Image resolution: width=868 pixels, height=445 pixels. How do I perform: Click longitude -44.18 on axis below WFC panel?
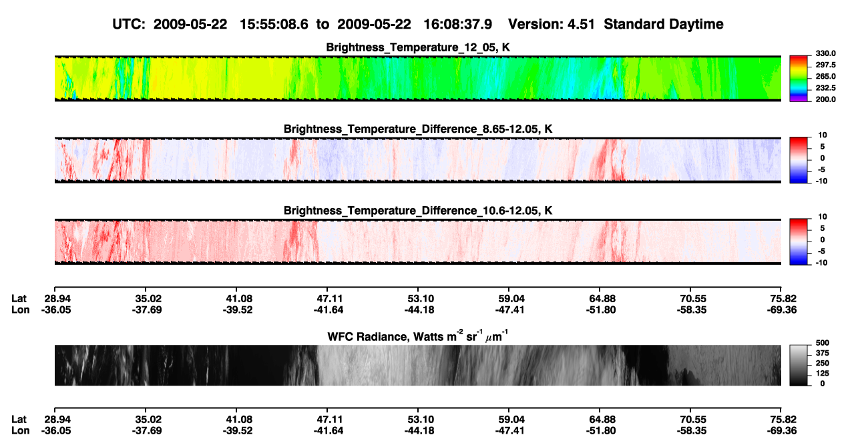419,430
